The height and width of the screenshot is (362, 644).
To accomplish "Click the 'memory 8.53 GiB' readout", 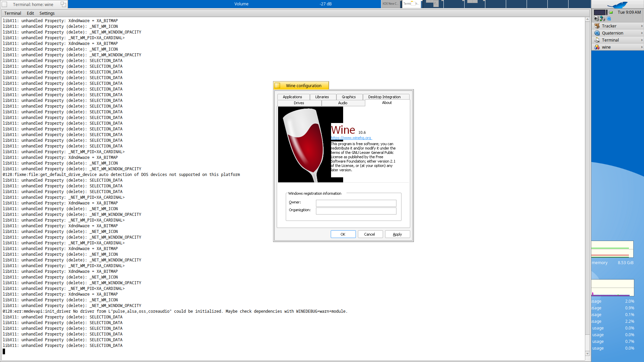I will [612, 263].
